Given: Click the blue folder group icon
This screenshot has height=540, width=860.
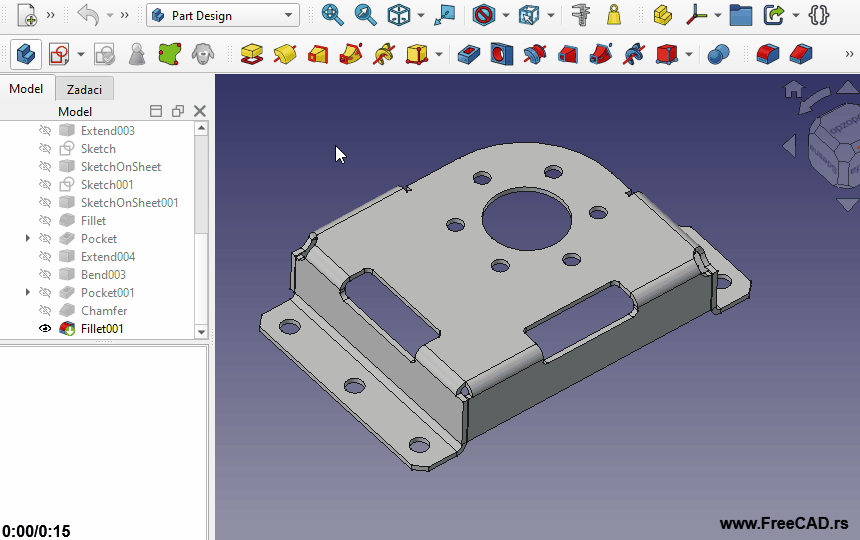Looking at the screenshot, I should pos(740,15).
